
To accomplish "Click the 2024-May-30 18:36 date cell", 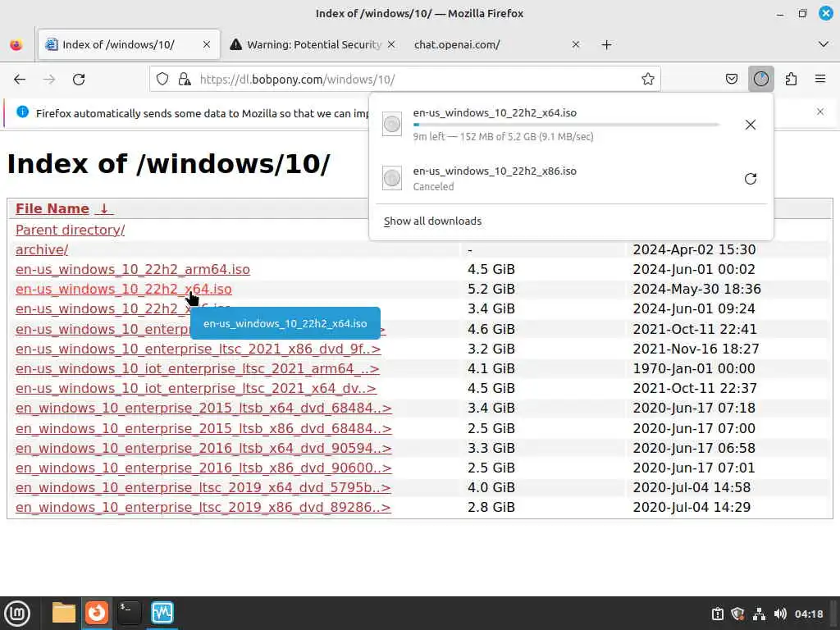I will click(696, 290).
